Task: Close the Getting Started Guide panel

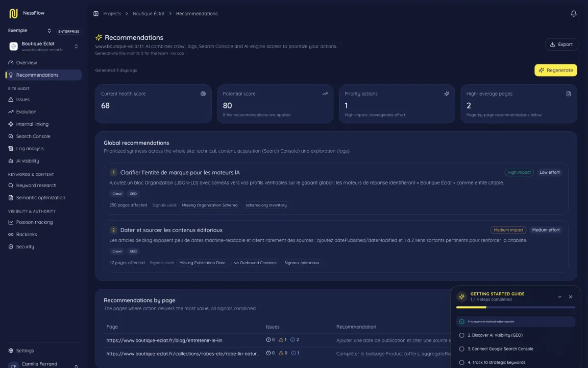Action: pos(570,296)
